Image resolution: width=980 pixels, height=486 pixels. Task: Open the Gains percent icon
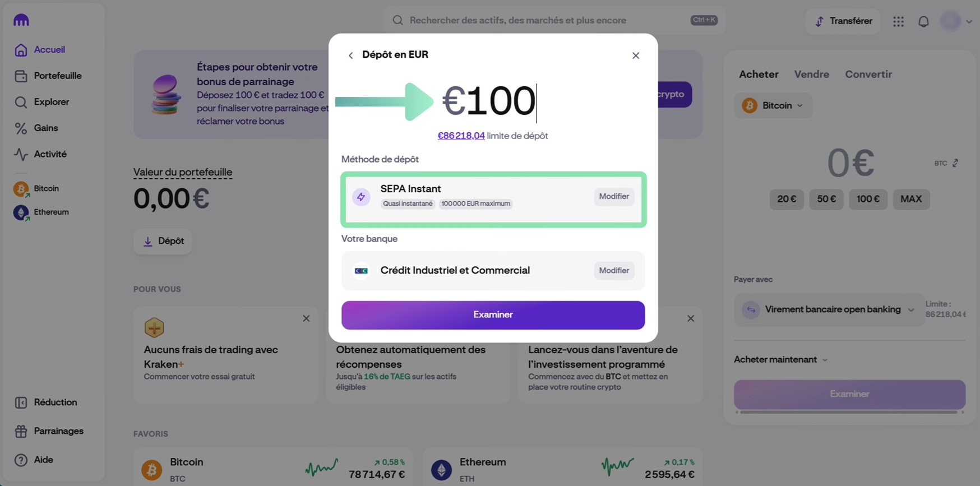pyautogui.click(x=21, y=128)
